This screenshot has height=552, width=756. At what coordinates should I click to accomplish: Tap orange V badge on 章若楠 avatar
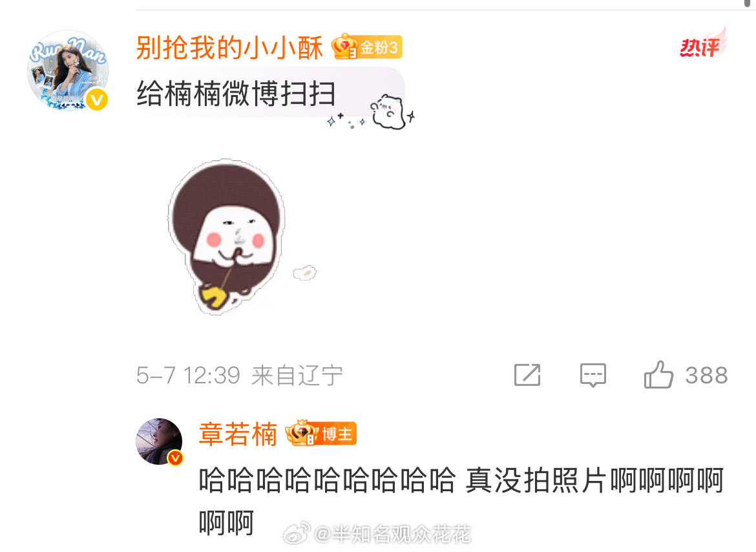[x=175, y=458]
